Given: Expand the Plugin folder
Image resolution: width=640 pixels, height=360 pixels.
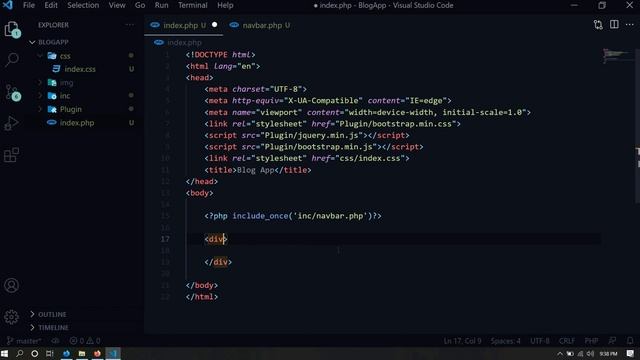Looking at the screenshot, I should (x=40, y=109).
